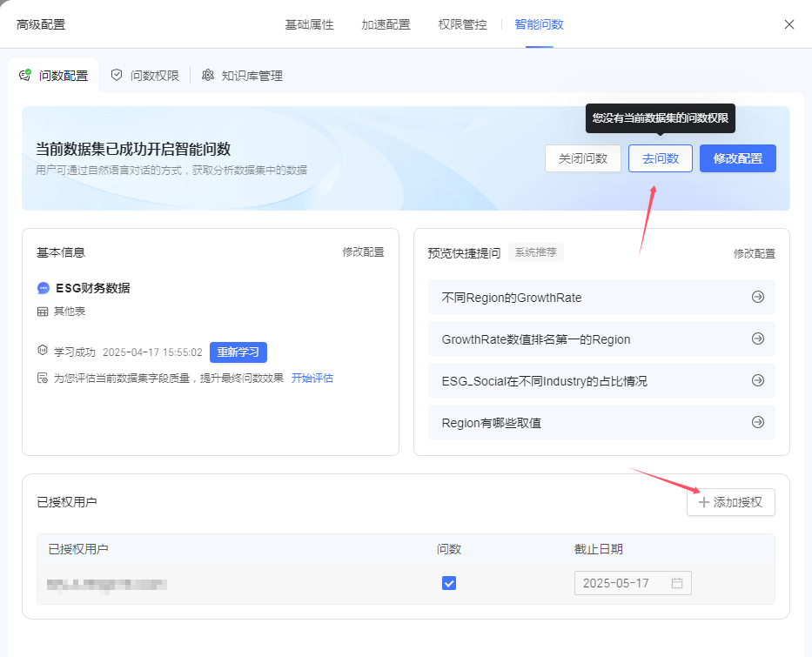
Task: Click the 重新学习 button
Action: [x=238, y=352]
